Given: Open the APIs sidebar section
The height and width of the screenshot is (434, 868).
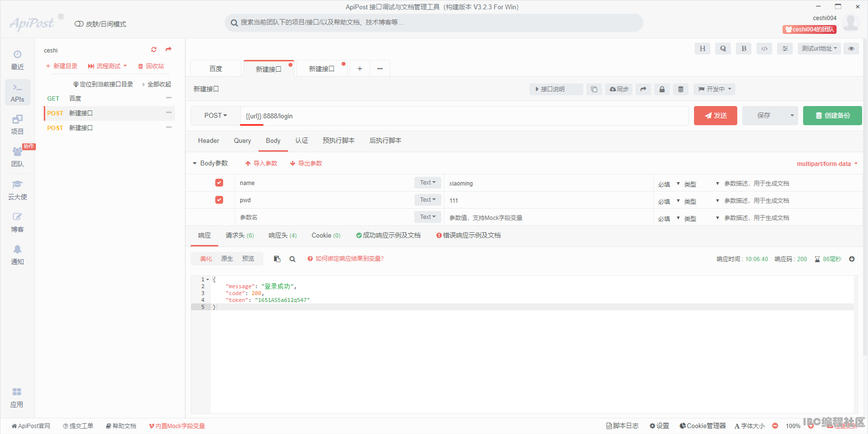Looking at the screenshot, I should (17, 92).
